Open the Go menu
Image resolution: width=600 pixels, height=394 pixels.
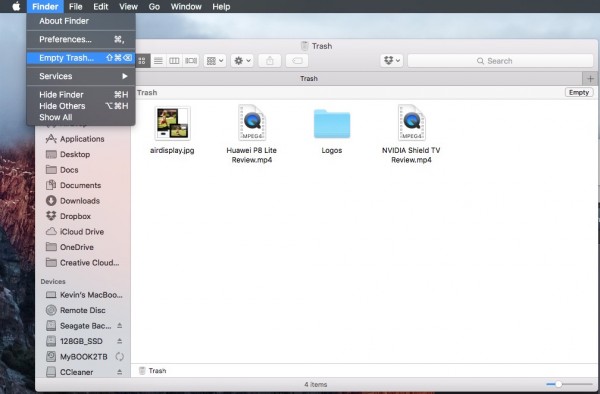pyautogui.click(x=154, y=7)
